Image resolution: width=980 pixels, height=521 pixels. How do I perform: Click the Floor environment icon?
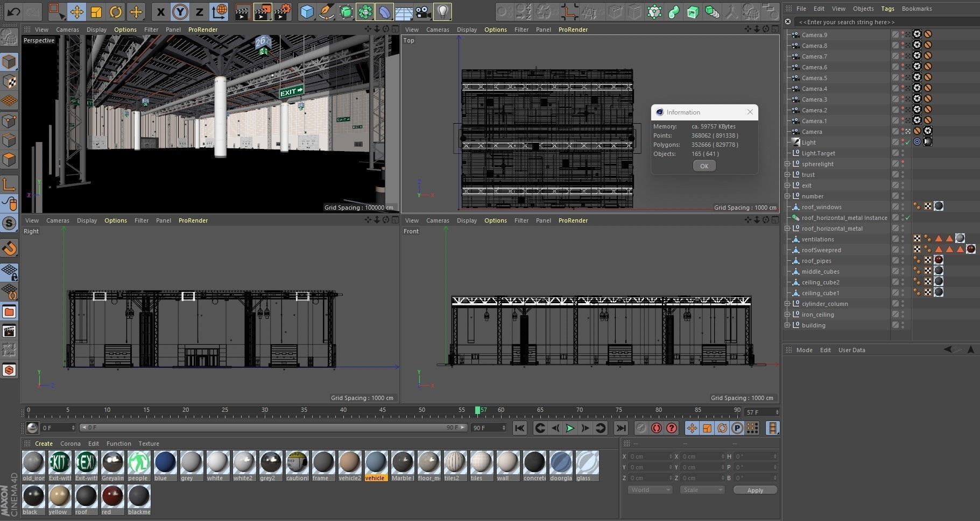pos(404,11)
